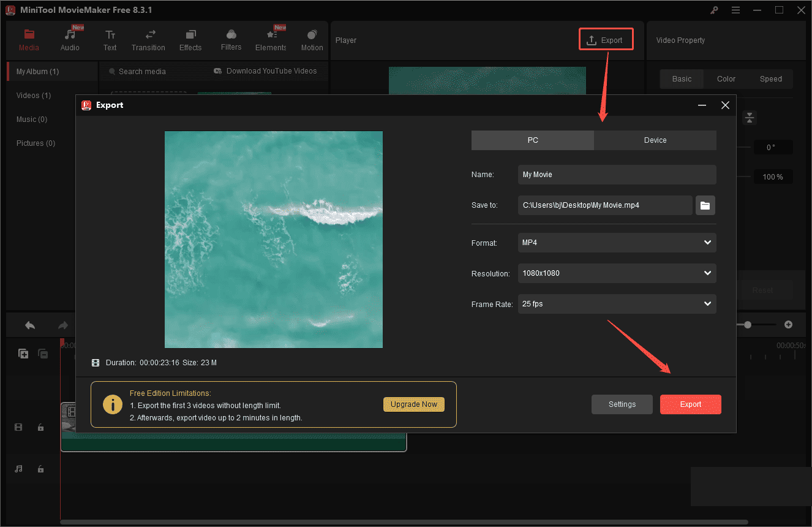
Task: Open export Settings
Action: (x=622, y=404)
